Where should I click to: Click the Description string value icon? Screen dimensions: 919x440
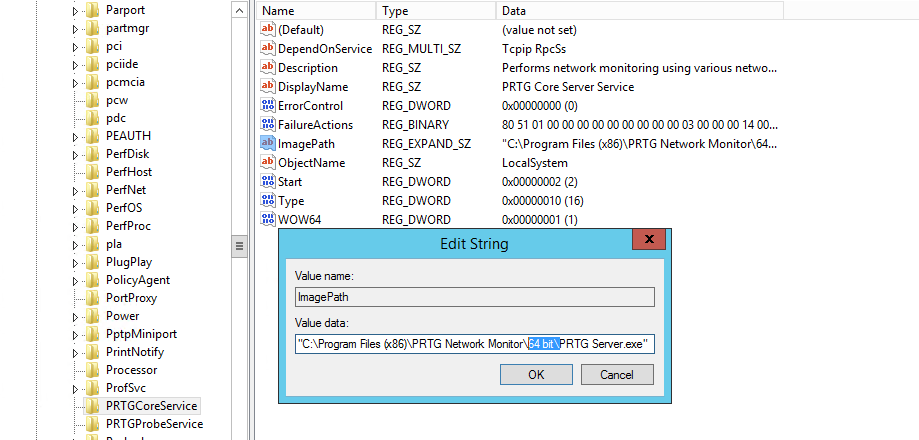tap(268, 67)
